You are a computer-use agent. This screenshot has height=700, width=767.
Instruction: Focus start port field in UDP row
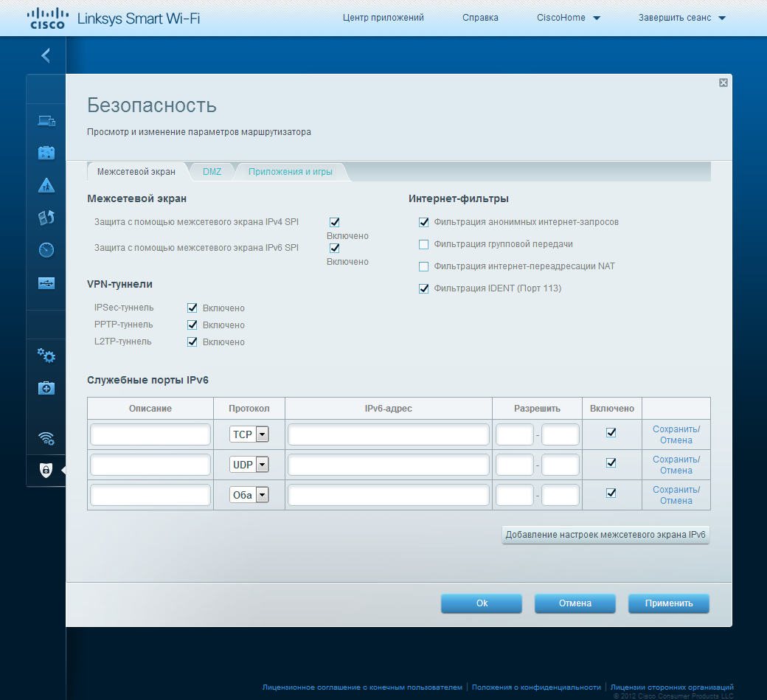tap(515, 465)
